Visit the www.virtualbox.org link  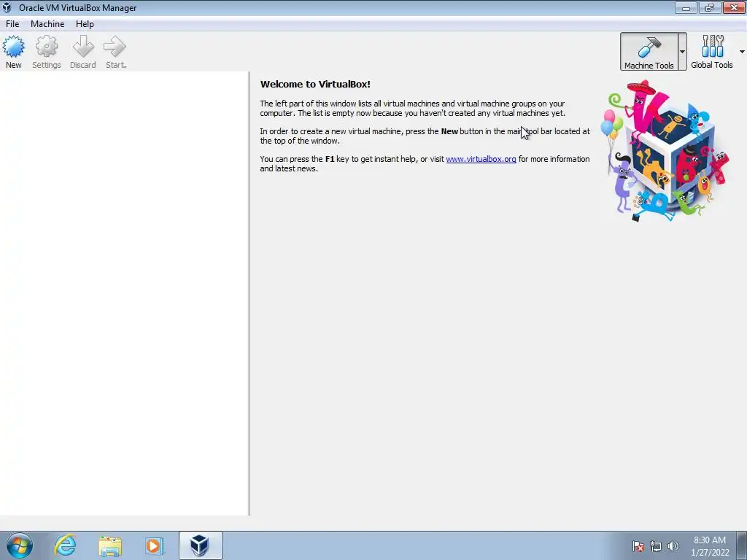(481, 159)
